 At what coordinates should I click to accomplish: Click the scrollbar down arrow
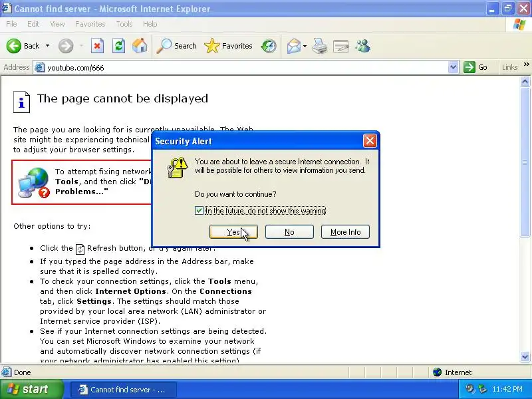click(525, 356)
